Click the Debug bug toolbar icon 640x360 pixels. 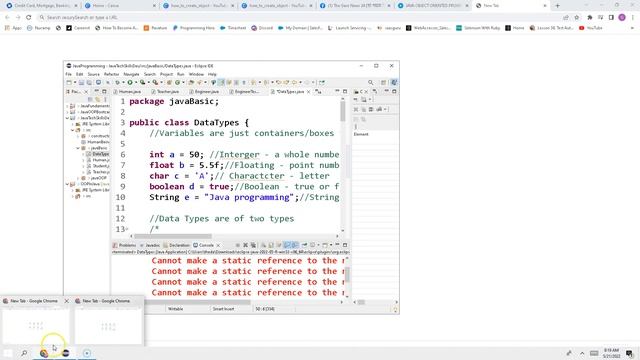[117, 82]
